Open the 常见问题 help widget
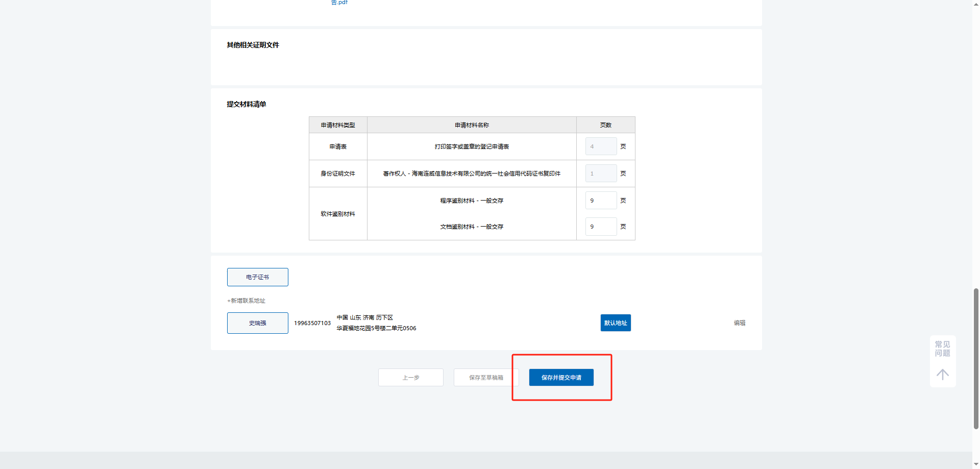 [942, 349]
